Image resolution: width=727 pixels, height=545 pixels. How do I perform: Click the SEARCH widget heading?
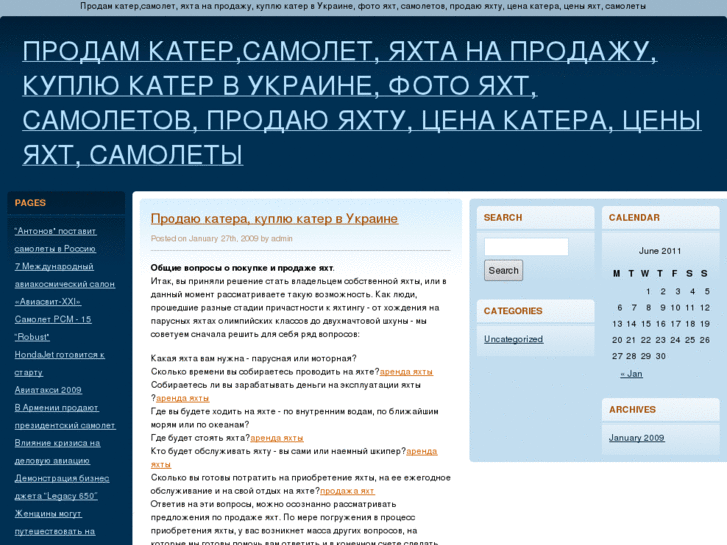click(503, 218)
